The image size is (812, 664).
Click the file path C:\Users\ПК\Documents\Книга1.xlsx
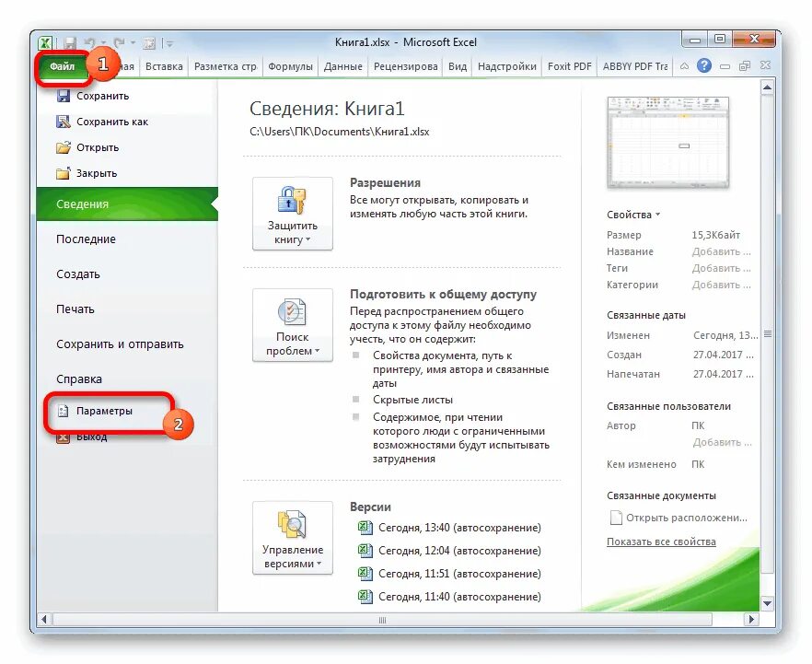pos(339,132)
